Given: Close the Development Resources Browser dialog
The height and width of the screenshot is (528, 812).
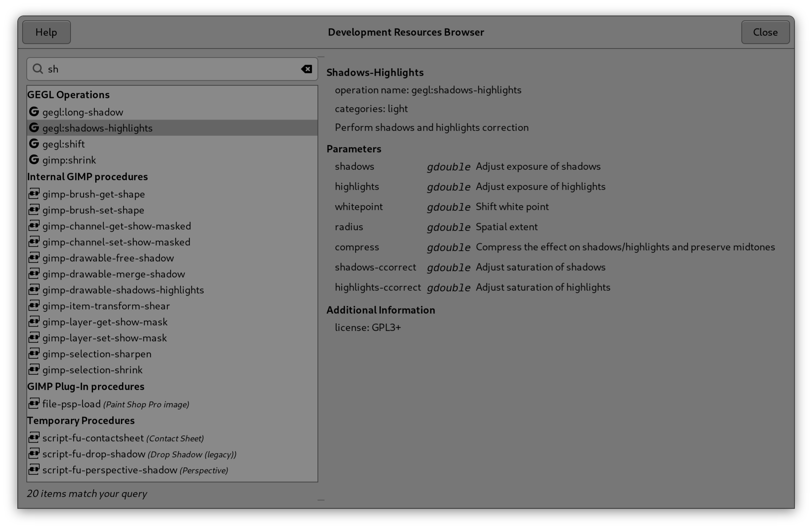Looking at the screenshot, I should 765,32.
